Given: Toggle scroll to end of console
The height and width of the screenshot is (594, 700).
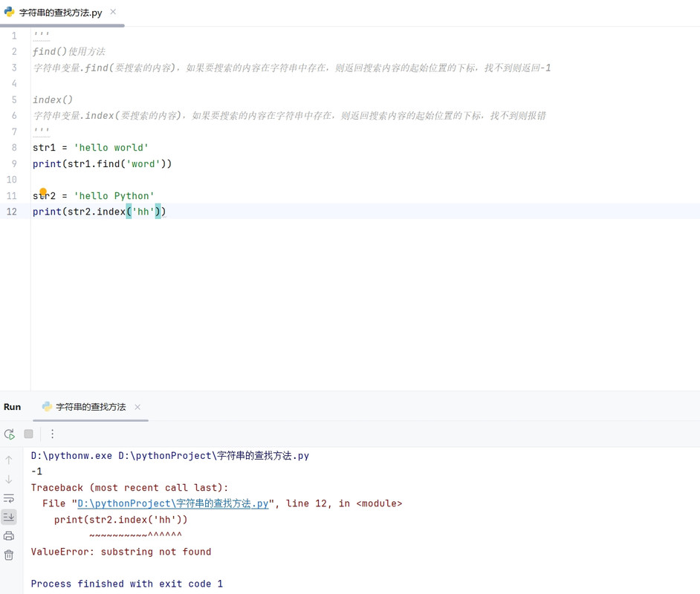Looking at the screenshot, I should point(9,518).
